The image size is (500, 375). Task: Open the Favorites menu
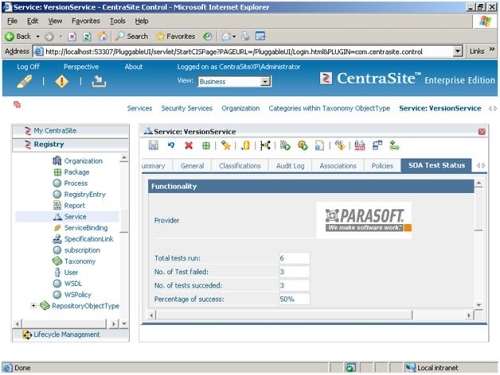point(86,21)
